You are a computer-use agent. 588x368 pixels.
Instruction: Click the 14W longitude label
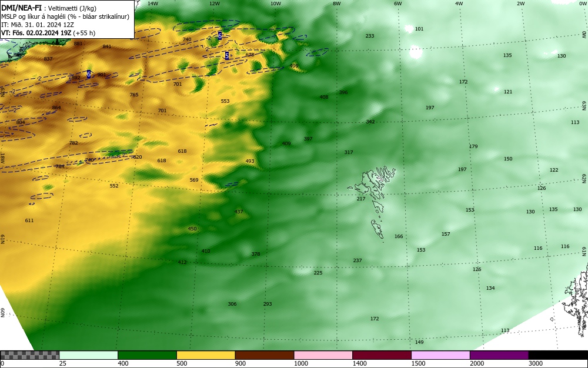[153, 4]
